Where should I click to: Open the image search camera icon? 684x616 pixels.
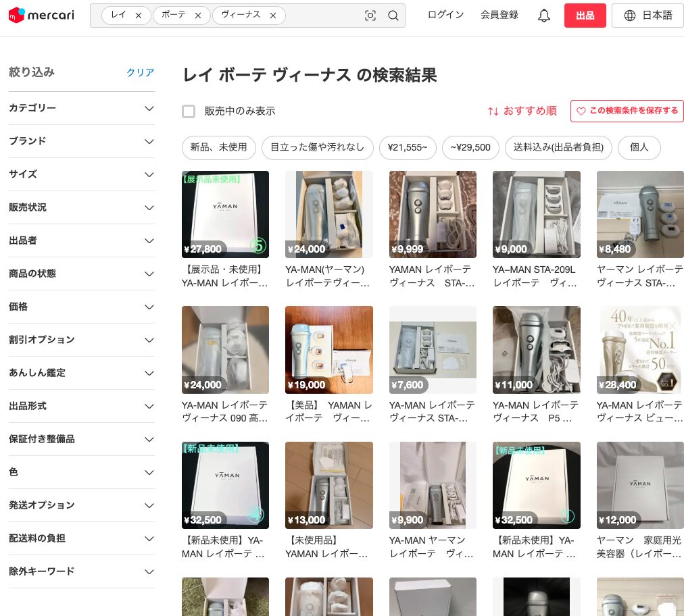pyautogui.click(x=370, y=16)
